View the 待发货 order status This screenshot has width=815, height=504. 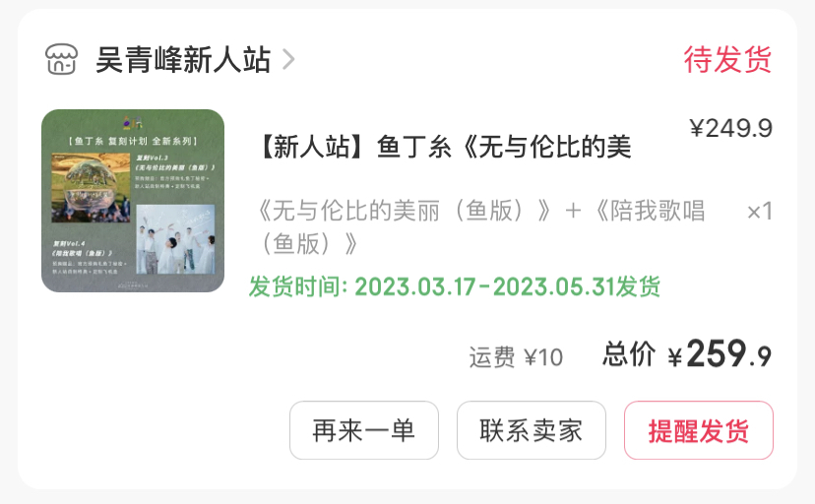[x=727, y=59]
